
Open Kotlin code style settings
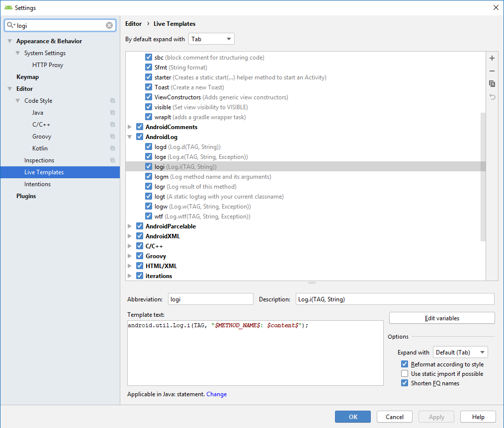pyautogui.click(x=40, y=148)
